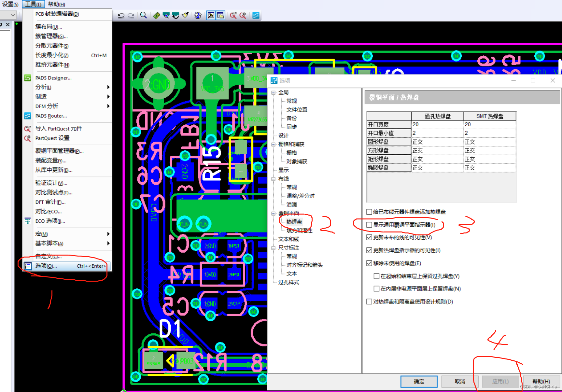Click the 应用 button
The width and height of the screenshot is (562, 392).
pyautogui.click(x=500, y=382)
